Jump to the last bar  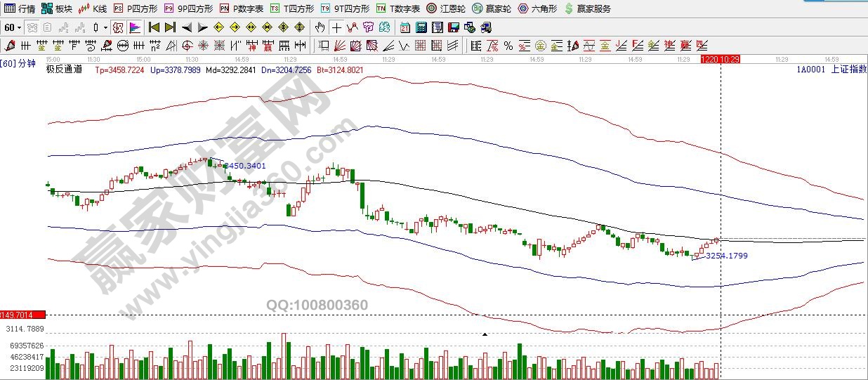(x=170, y=27)
